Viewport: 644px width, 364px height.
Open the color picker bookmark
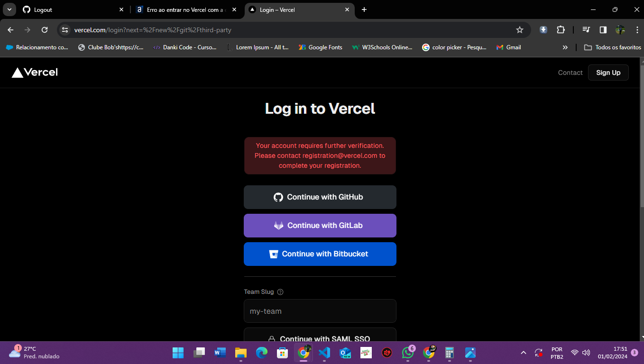pos(454,47)
